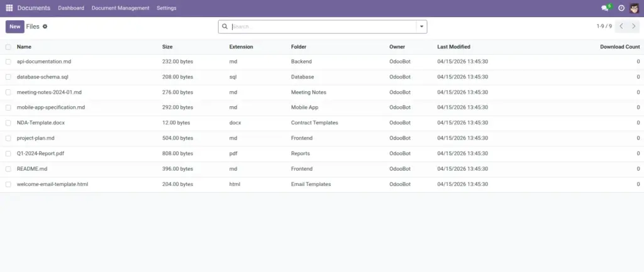The height and width of the screenshot is (272, 644).
Task: Check the project-plan.md row checkbox
Action: click(x=8, y=139)
